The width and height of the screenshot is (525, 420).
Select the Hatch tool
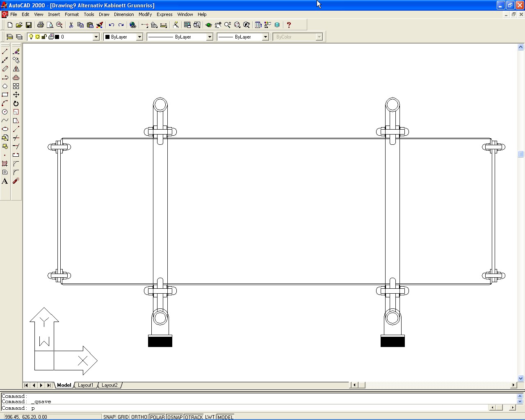[5, 164]
